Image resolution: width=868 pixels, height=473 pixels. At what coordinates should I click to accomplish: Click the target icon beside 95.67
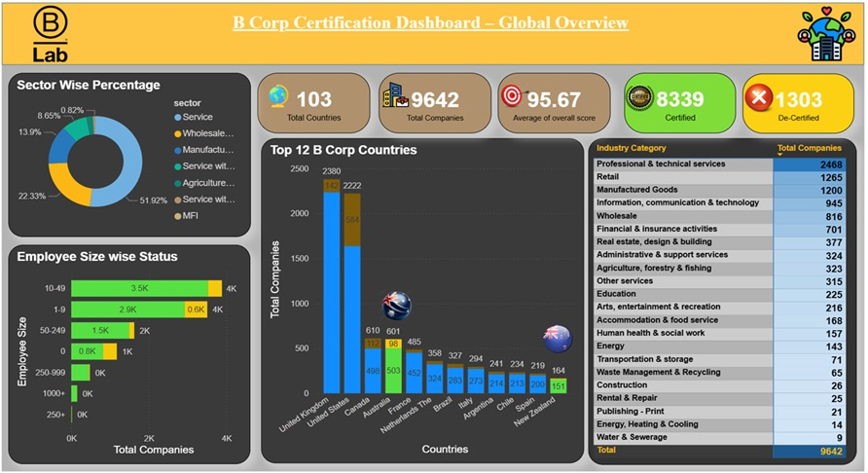(512, 95)
